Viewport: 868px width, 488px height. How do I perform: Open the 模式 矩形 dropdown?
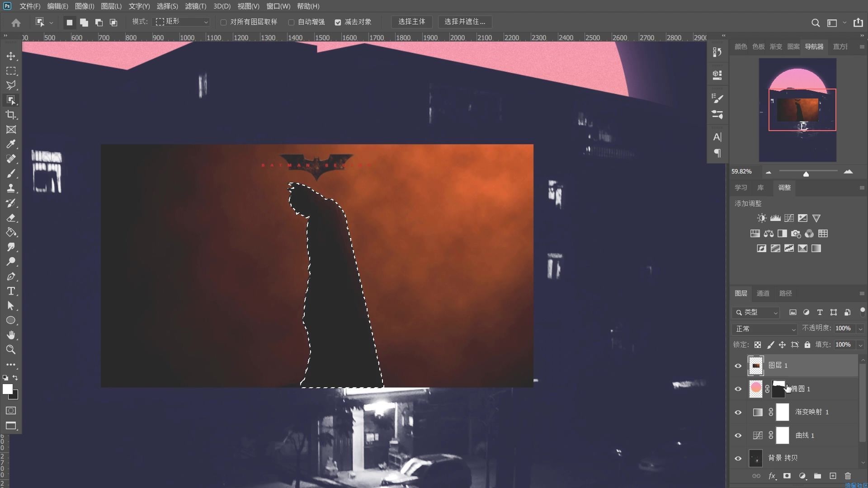point(182,22)
